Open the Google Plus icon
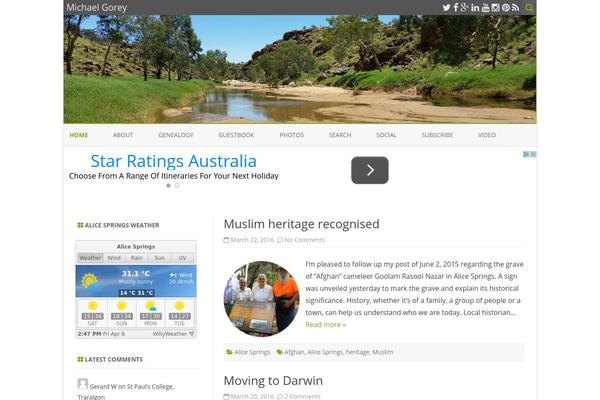This screenshot has width=600, height=400. 464,8
